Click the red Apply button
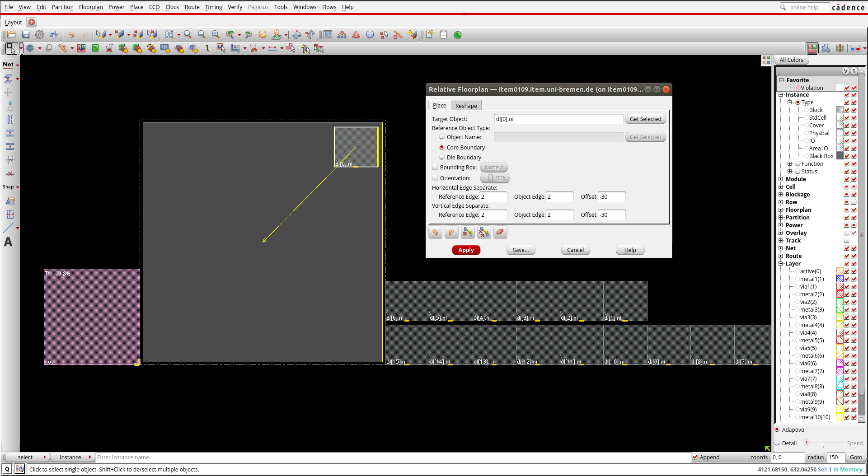The image size is (868, 476). tap(466, 250)
